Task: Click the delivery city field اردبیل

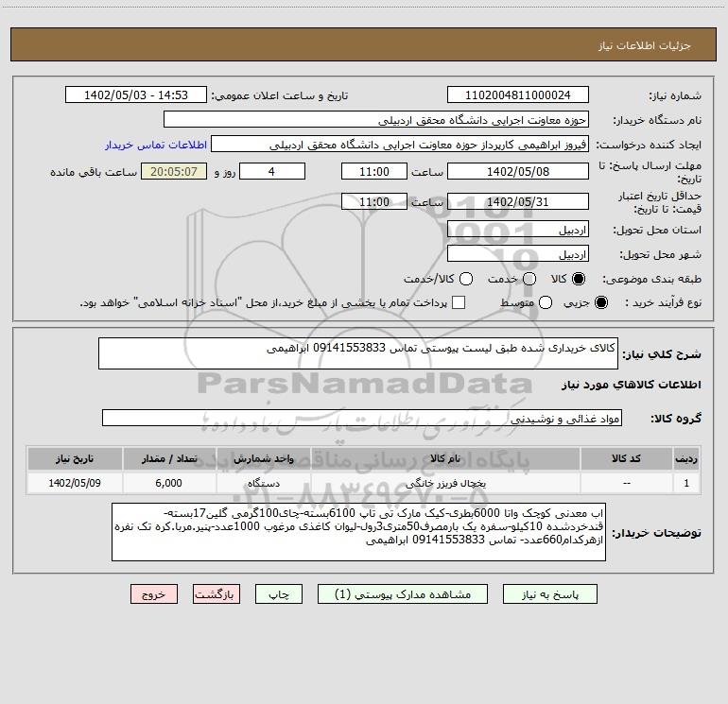Action: [518, 254]
